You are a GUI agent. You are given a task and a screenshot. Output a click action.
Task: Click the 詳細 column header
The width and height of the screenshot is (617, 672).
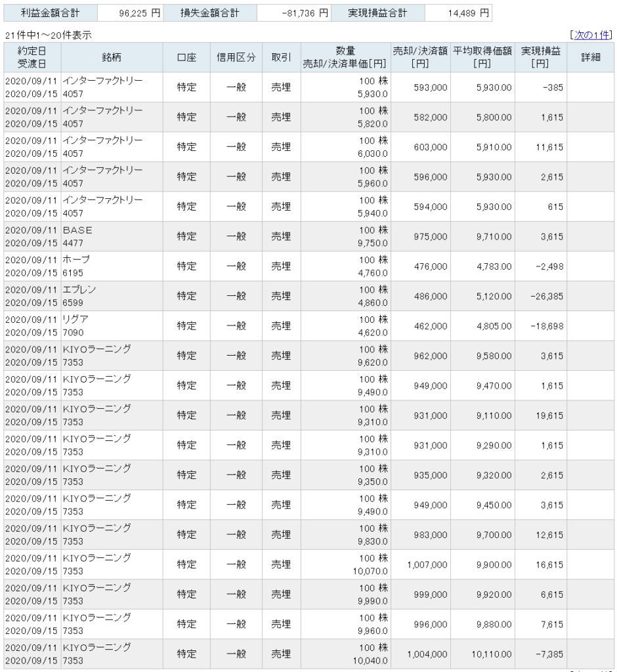[590, 58]
